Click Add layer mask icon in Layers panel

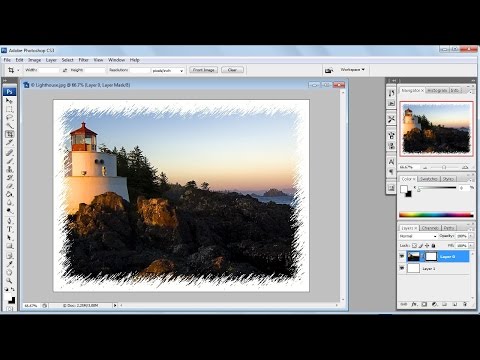[424, 304]
